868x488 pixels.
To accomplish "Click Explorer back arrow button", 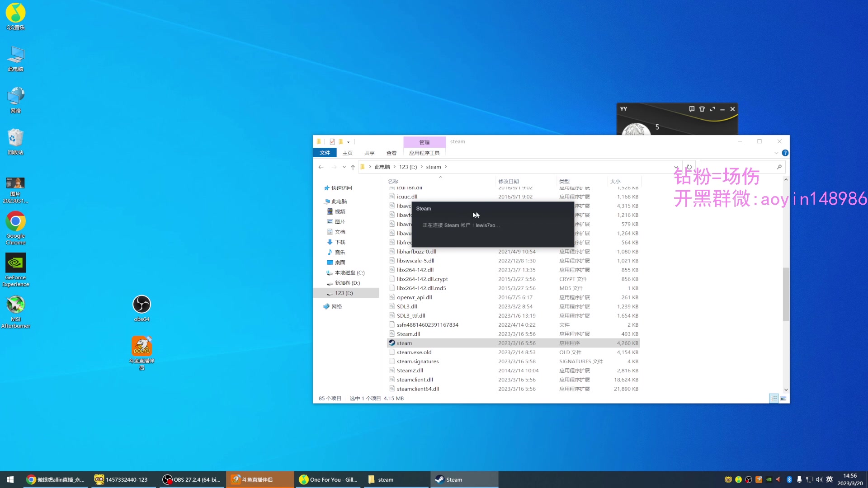I will point(321,167).
